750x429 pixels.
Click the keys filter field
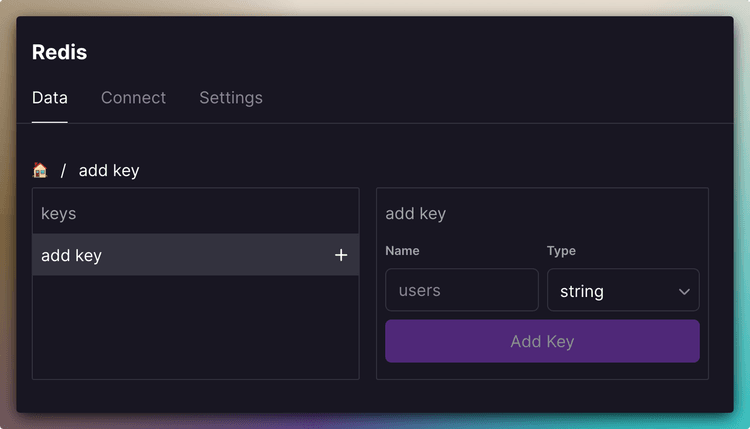click(195, 213)
